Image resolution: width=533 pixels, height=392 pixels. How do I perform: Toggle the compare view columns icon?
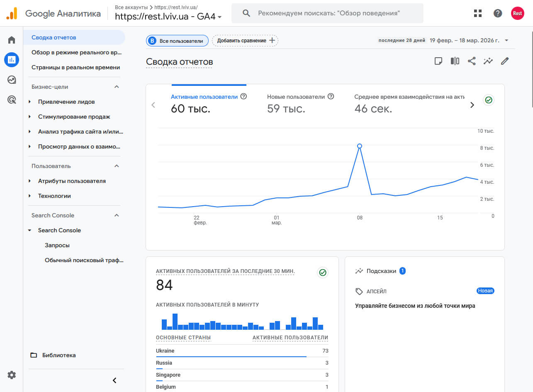[455, 61]
